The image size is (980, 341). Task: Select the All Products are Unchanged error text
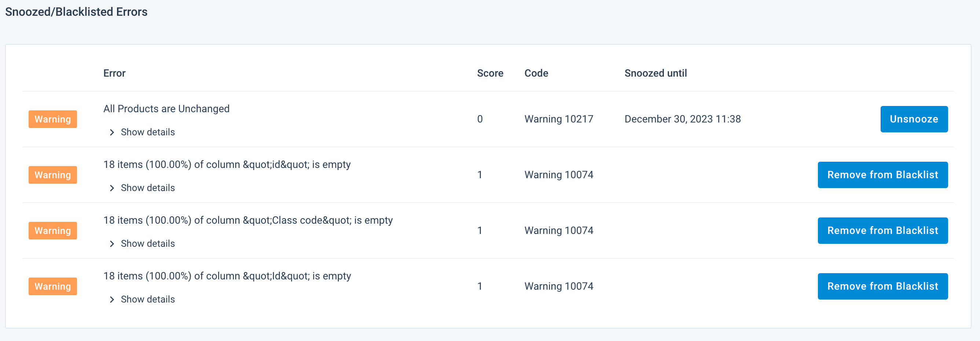(166, 109)
